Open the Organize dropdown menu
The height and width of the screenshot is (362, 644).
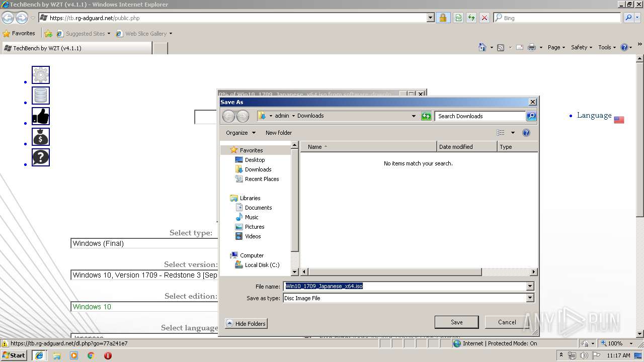point(241,133)
